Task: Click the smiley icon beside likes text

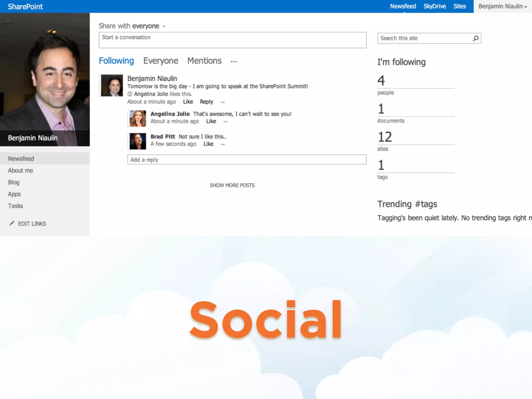Action: coord(130,94)
